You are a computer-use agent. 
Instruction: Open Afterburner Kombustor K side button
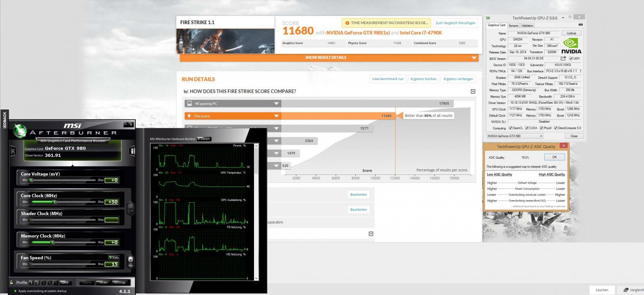pos(13,151)
